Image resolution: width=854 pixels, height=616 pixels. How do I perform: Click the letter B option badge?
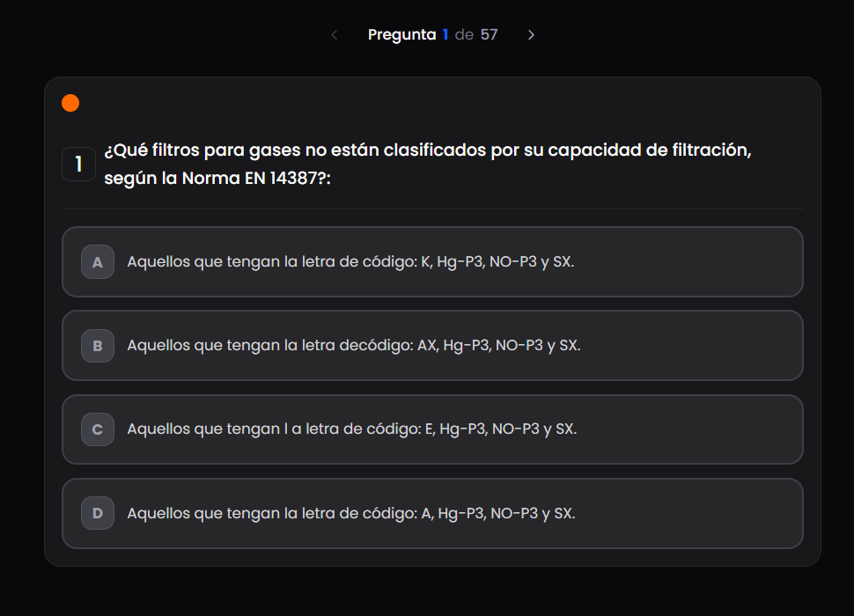point(98,346)
